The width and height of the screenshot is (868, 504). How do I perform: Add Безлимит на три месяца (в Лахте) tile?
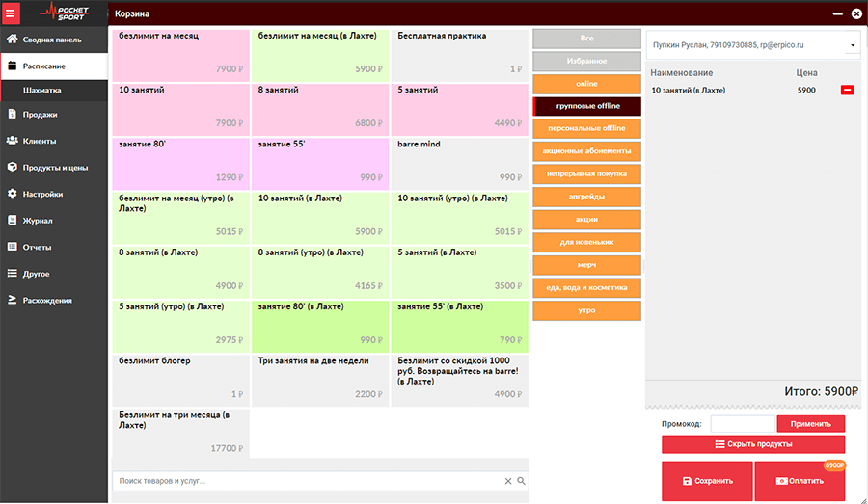click(181, 434)
